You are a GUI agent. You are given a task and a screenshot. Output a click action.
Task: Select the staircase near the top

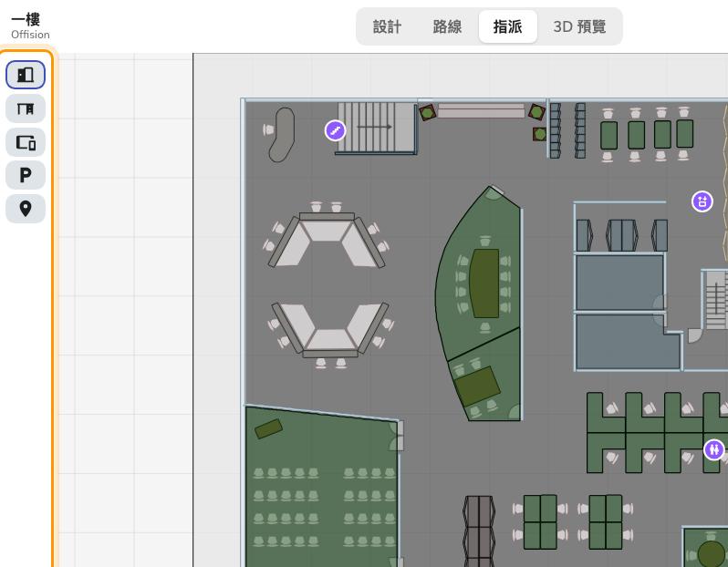(x=377, y=127)
